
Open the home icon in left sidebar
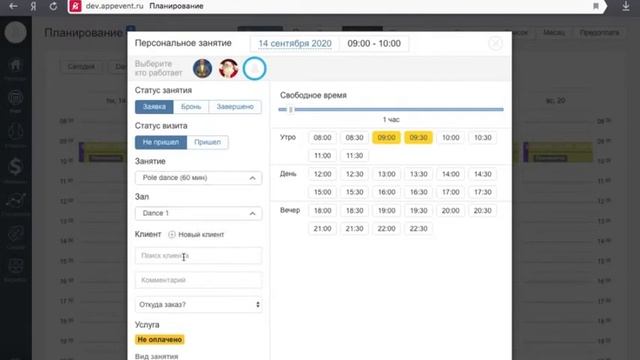pos(16,65)
